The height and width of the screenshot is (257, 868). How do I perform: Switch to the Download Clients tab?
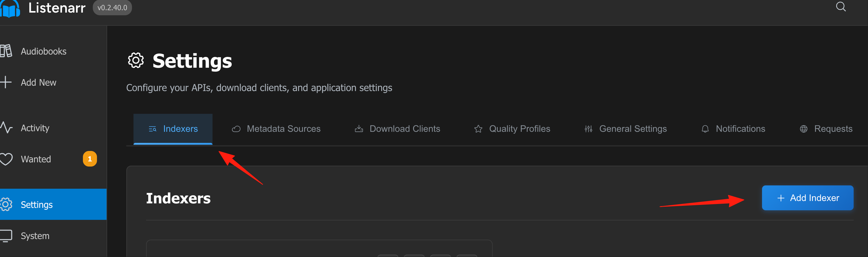397,129
